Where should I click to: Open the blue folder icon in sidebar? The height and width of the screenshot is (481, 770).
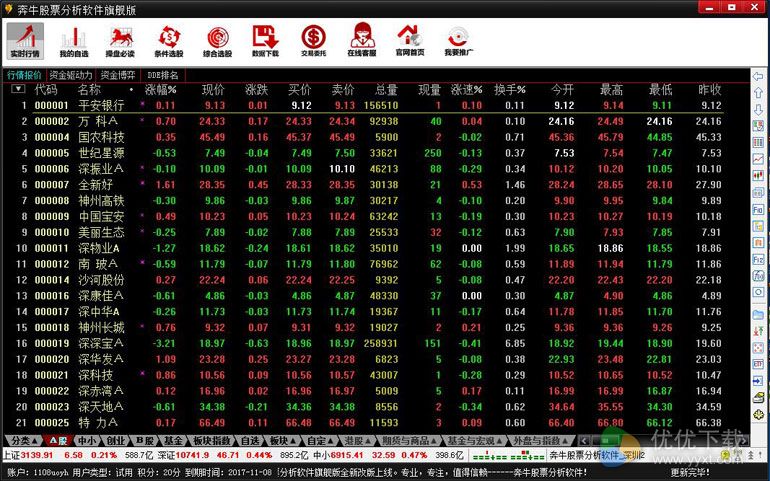[758, 314]
